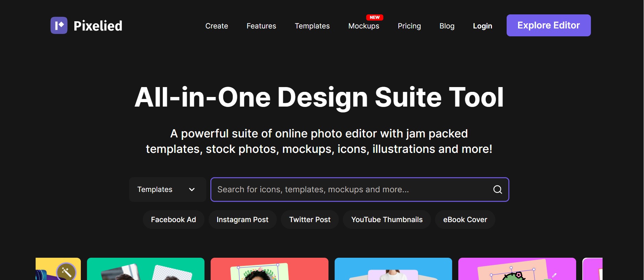Open the Pricing page
The height and width of the screenshot is (280, 644).
pyautogui.click(x=409, y=26)
